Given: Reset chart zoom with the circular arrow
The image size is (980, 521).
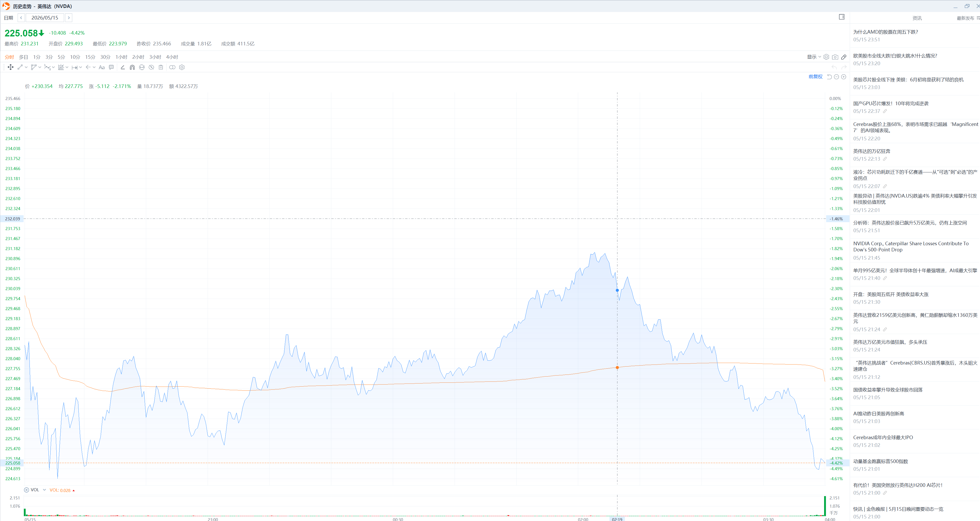Looking at the screenshot, I should 829,77.
